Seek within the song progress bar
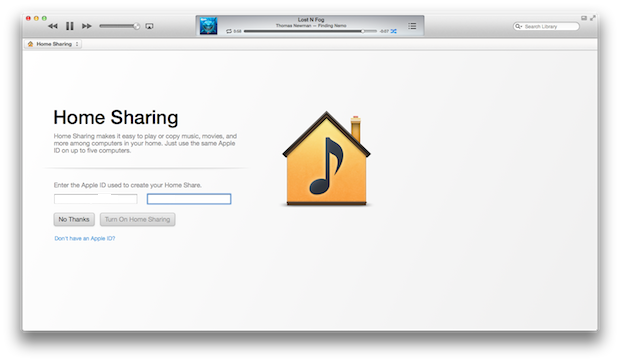620x362 pixels. [x=310, y=31]
